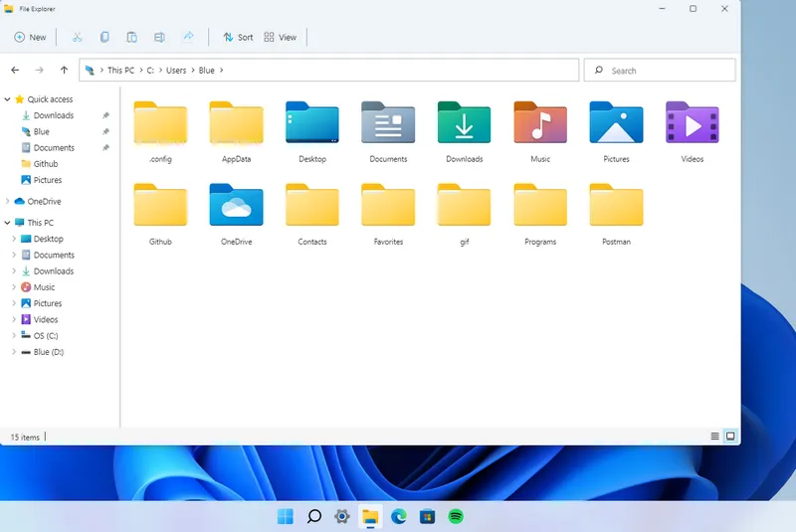Viewport: 796px width, 532px height.
Task: Open Downloads in Quick access
Action: coord(48,115)
